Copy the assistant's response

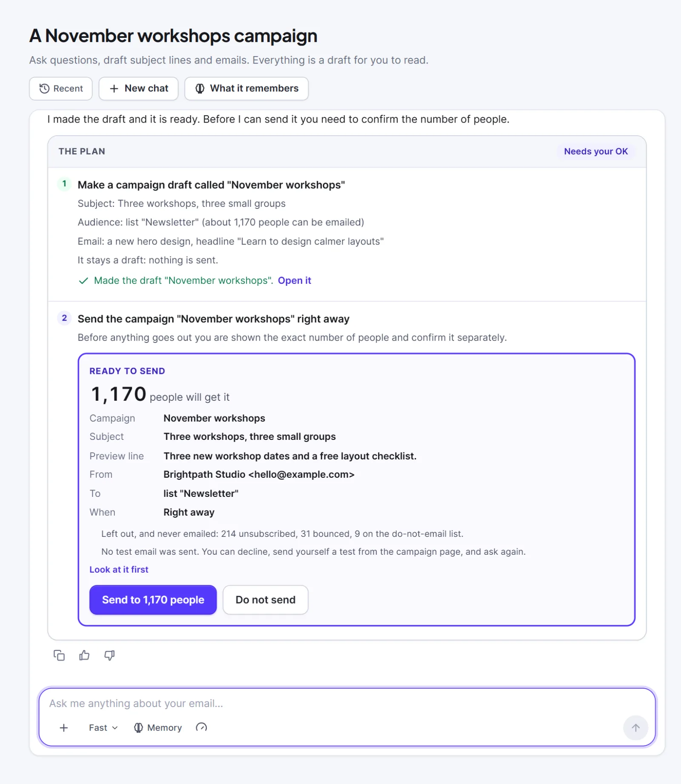pyautogui.click(x=59, y=655)
